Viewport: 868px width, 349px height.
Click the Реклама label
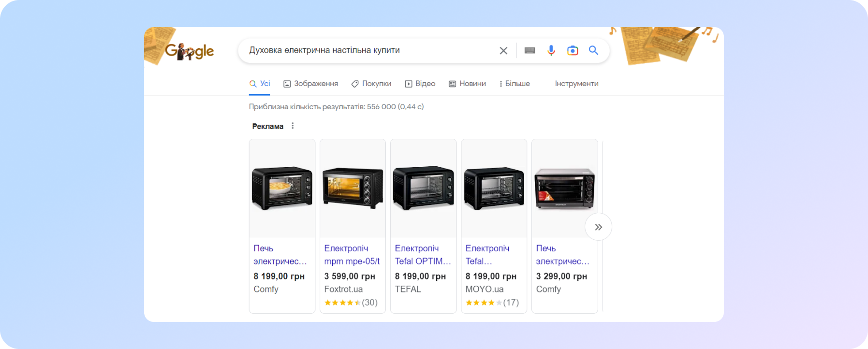267,126
